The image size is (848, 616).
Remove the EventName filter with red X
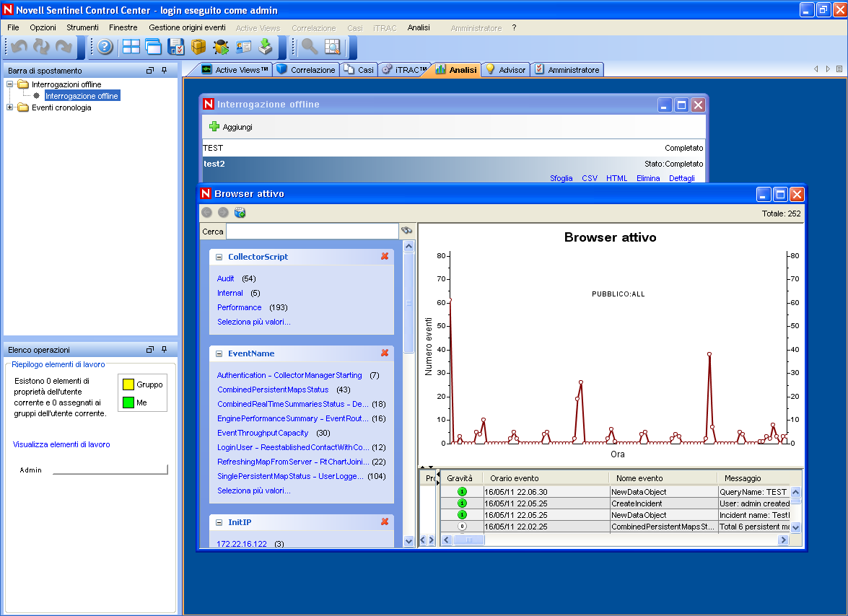tap(385, 353)
